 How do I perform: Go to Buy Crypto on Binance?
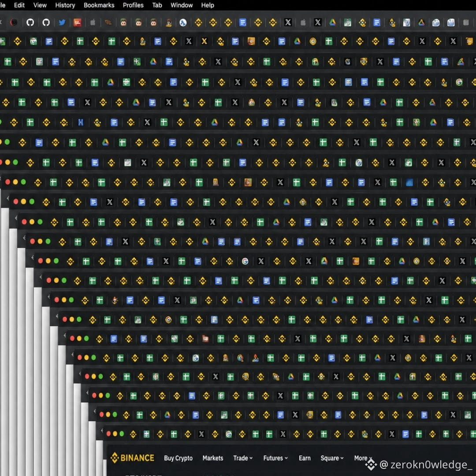click(x=178, y=458)
